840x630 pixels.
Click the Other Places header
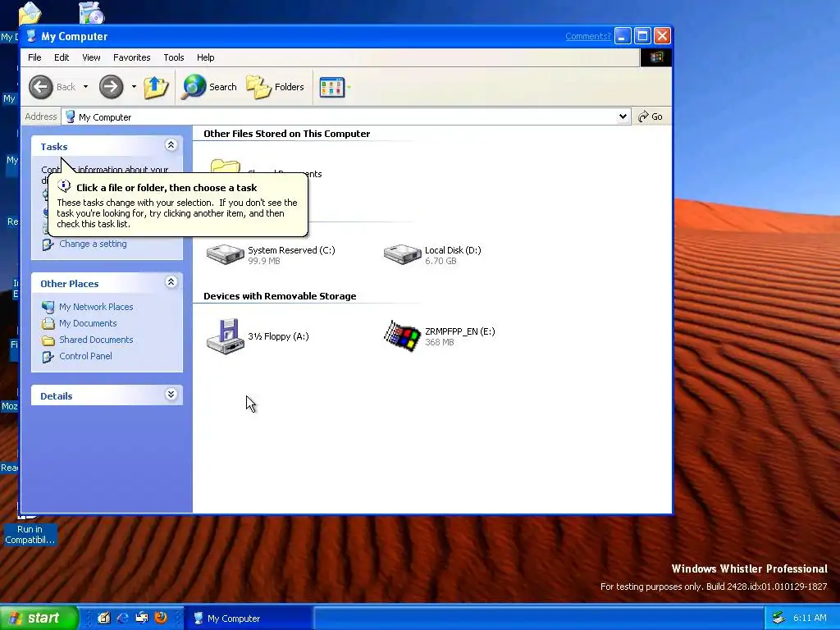[x=107, y=283]
